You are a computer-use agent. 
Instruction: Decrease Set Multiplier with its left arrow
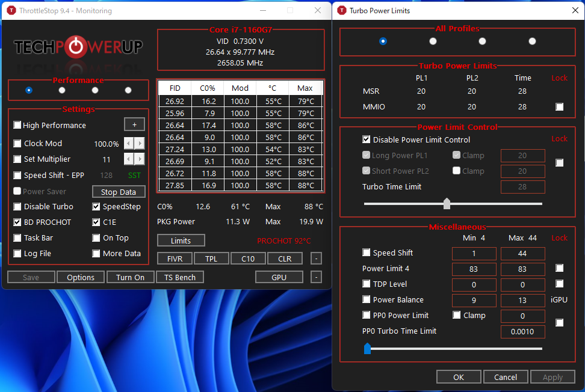tap(129, 159)
